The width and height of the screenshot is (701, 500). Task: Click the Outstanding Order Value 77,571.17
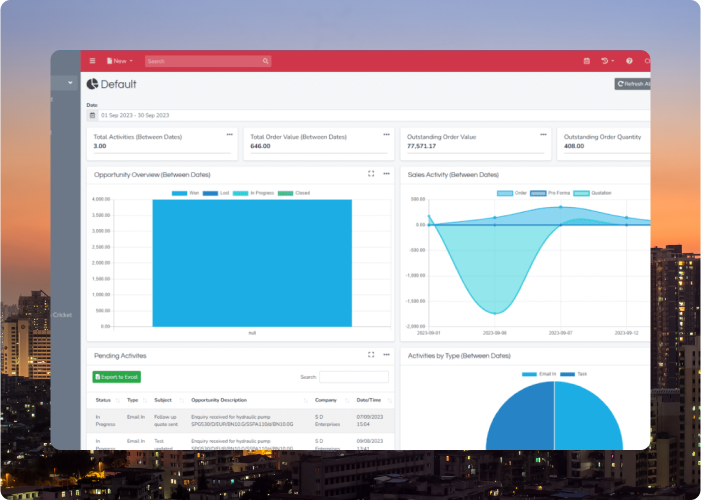pos(421,146)
